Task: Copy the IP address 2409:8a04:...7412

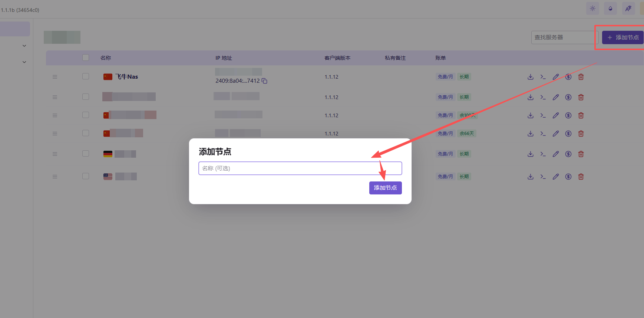Action: [264, 81]
